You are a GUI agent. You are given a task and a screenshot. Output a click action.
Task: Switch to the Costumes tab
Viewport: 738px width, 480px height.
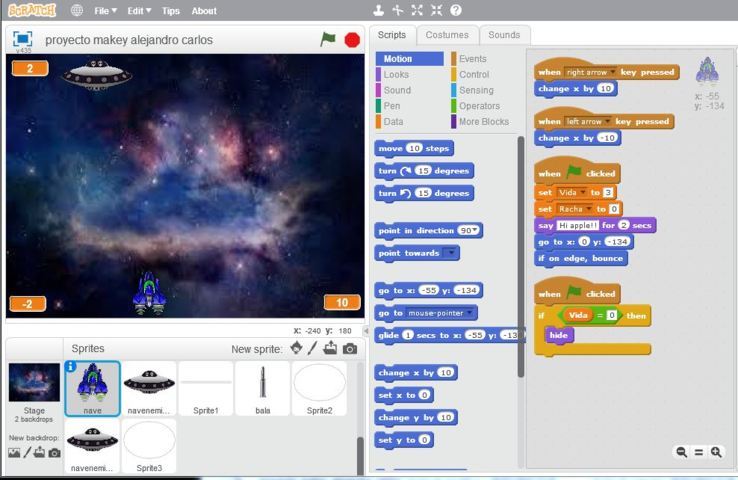[x=446, y=35]
